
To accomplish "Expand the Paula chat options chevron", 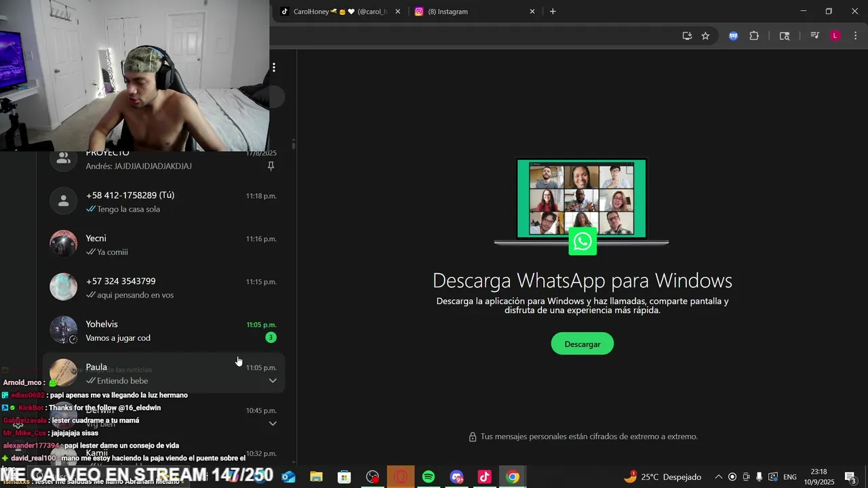I will tap(273, 381).
